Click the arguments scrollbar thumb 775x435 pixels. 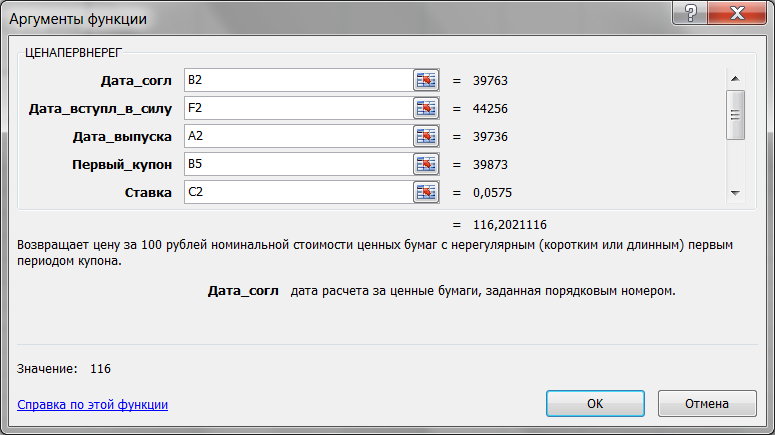pyautogui.click(x=735, y=115)
